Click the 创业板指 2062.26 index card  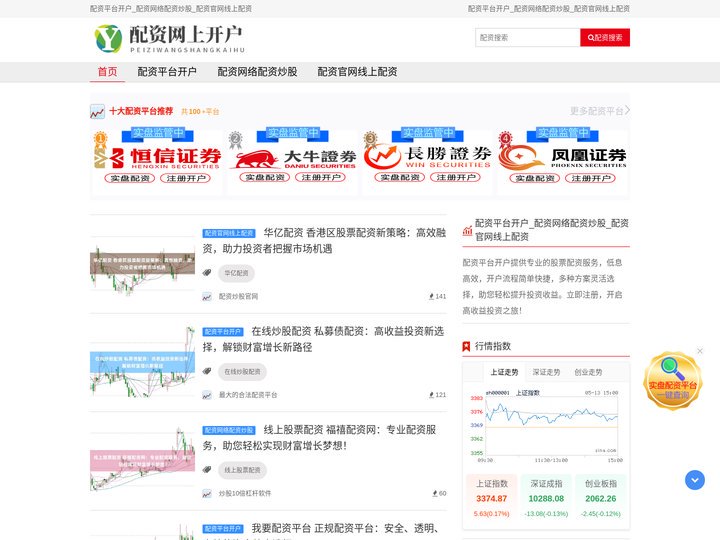[x=601, y=498]
